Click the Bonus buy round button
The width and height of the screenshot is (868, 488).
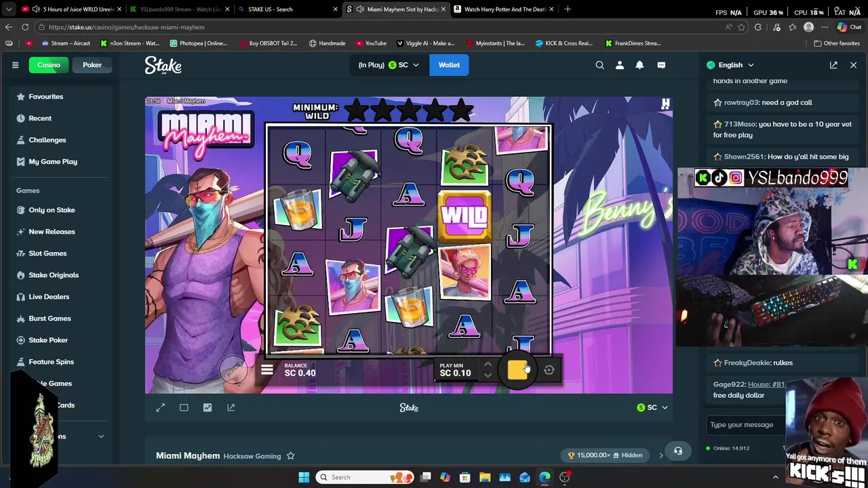[234, 371]
